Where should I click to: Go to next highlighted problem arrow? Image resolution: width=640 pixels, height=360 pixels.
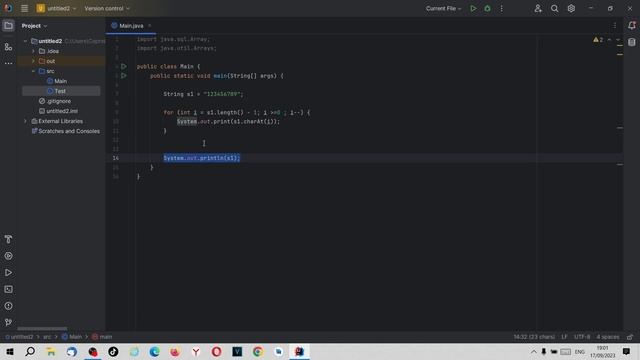click(618, 40)
